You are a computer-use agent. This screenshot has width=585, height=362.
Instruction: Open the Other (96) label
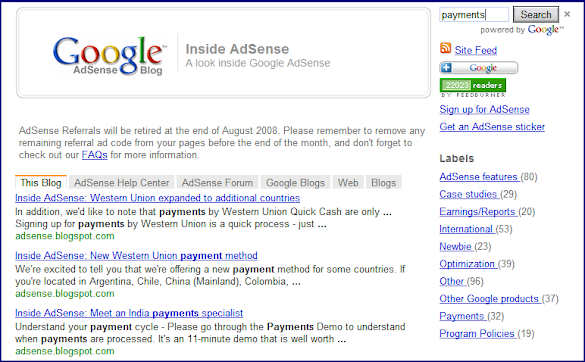[x=453, y=281]
